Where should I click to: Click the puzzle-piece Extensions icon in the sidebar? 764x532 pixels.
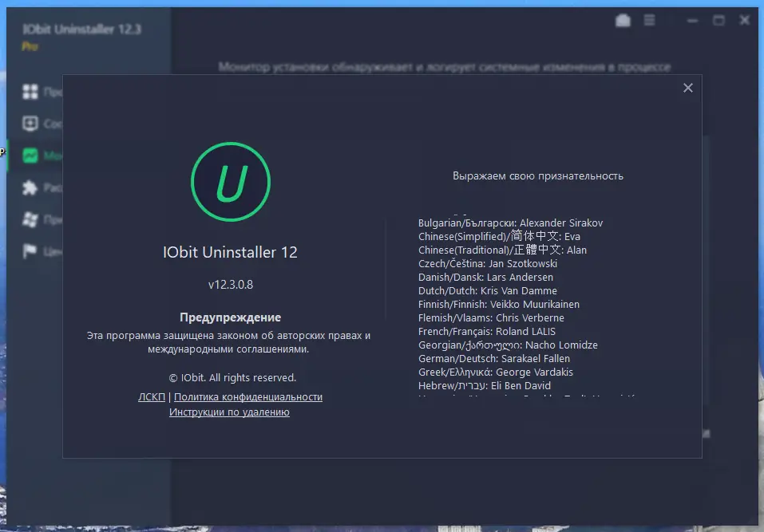[30, 187]
